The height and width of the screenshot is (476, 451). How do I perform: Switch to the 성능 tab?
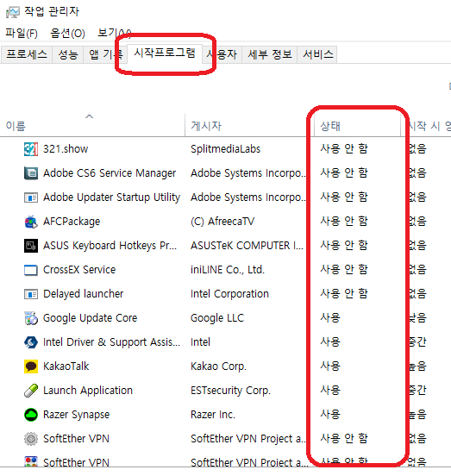pos(68,54)
